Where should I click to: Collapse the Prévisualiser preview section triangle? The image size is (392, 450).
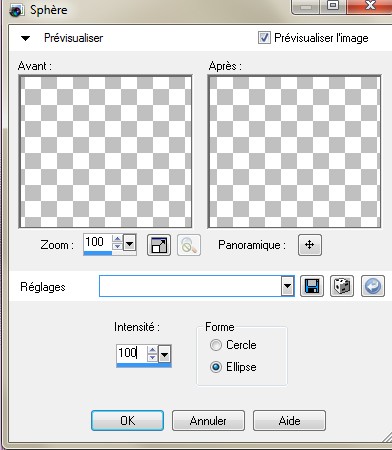[x=25, y=38]
